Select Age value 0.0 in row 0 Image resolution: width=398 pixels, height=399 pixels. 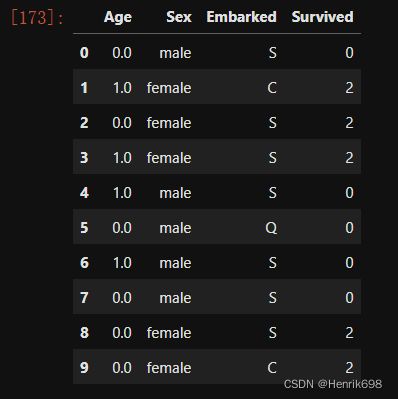click(122, 53)
